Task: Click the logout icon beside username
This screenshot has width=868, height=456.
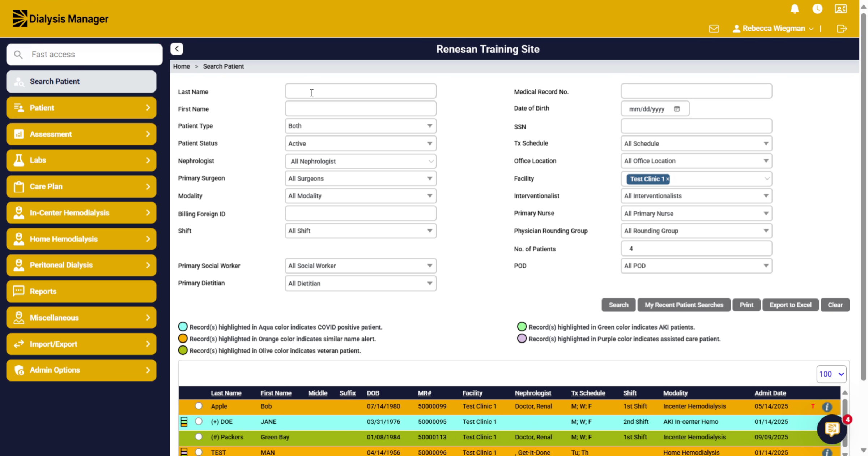Action: tap(842, 29)
